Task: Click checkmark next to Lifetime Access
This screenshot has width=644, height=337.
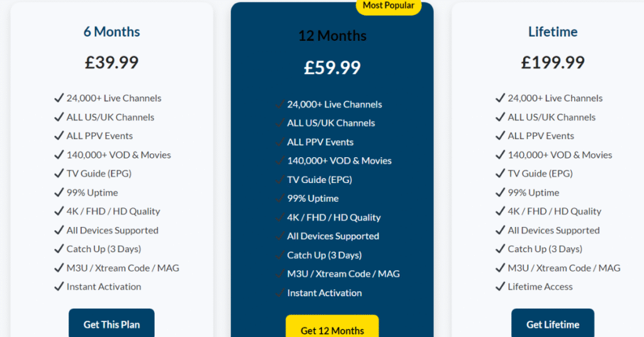Action: (500, 287)
